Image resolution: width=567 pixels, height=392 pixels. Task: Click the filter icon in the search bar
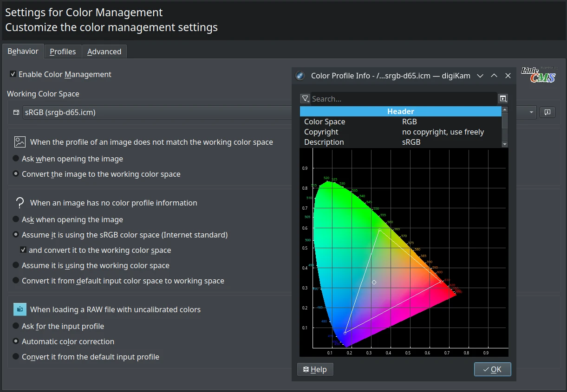[305, 98]
